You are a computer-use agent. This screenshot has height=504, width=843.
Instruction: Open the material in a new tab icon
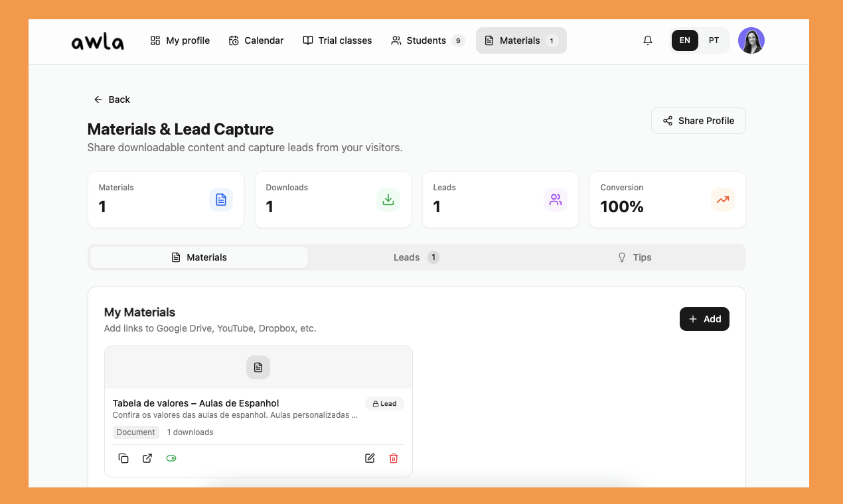[147, 458]
